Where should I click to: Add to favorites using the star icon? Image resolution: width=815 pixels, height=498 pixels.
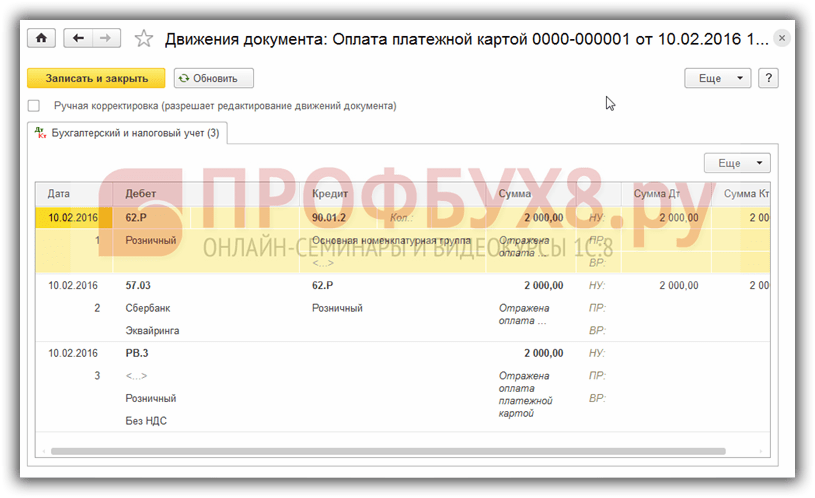[x=143, y=38]
